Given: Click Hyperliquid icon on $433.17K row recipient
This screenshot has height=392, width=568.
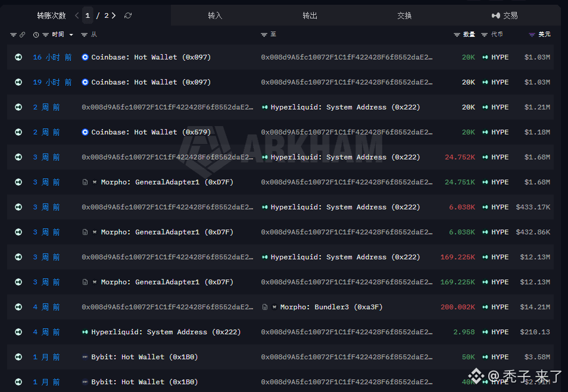Looking at the screenshot, I should click(265, 207).
